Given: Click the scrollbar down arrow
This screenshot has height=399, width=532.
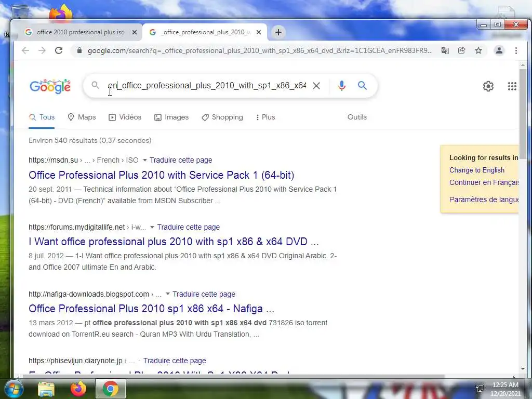Looking at the screenshot, I should point(523,369).
